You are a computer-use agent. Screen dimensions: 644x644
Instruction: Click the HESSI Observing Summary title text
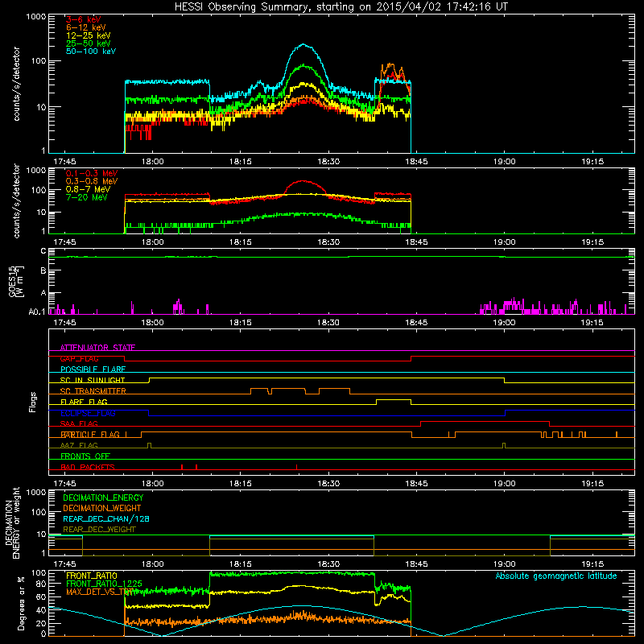(341, 7)
